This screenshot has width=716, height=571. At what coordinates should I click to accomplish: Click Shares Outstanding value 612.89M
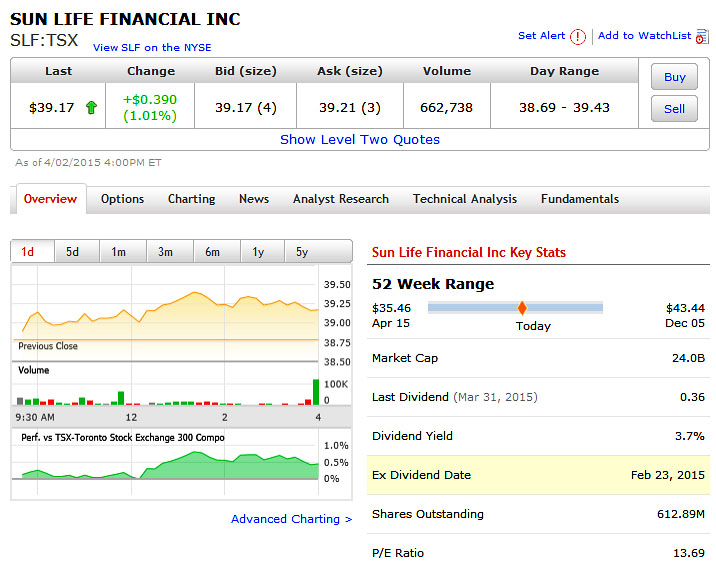coord(681,514)
